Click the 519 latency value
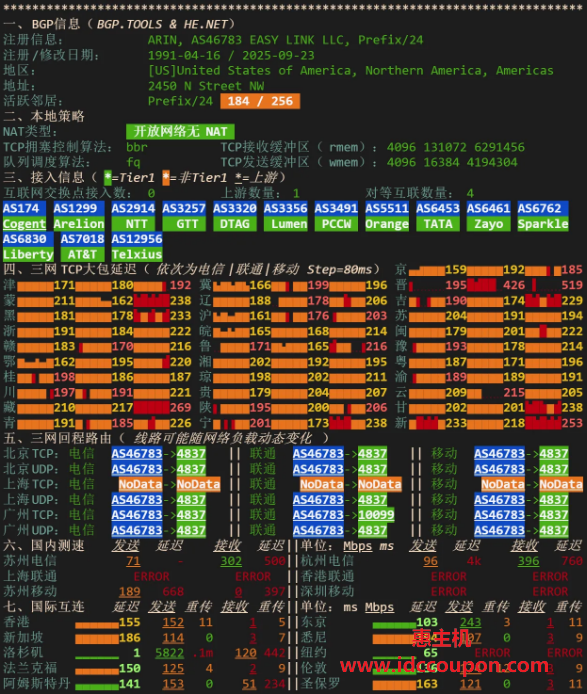 coord(572,285)
